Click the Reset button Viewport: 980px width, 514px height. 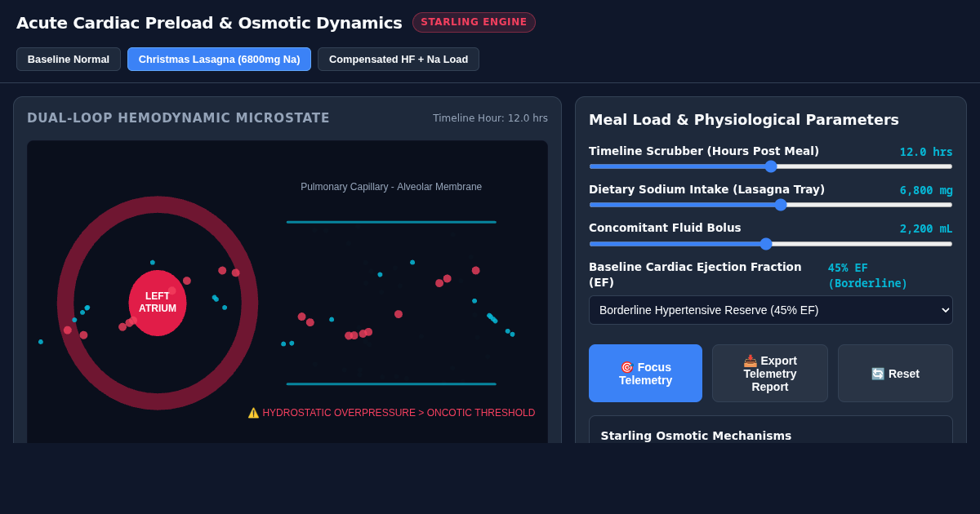[895, 374]
